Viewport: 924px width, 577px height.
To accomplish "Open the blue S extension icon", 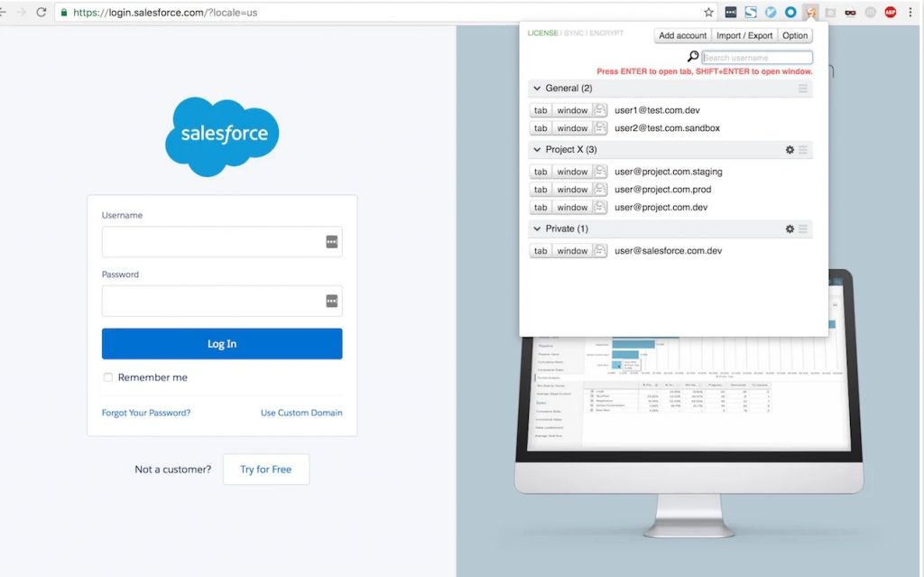I will [x=751, y=13].
